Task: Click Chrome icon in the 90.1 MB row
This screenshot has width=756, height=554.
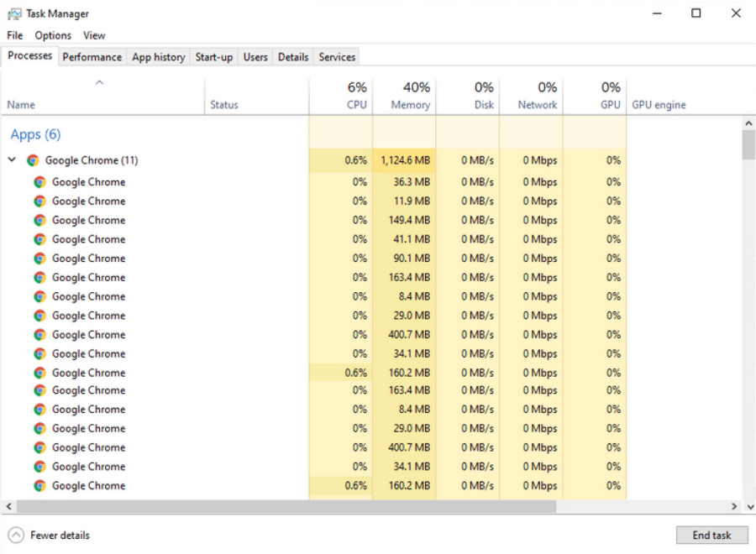Action: click(x=40, y=259)
